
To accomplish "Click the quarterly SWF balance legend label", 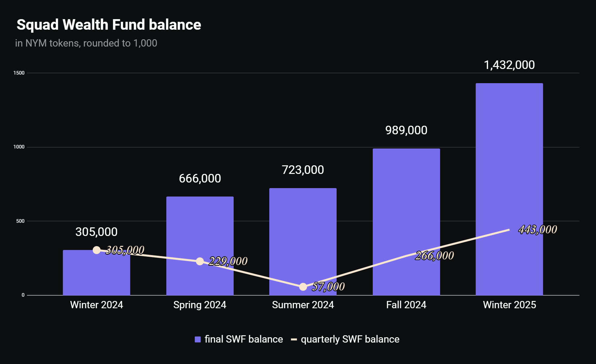I will pyautogui.click(x=350, y=339).
